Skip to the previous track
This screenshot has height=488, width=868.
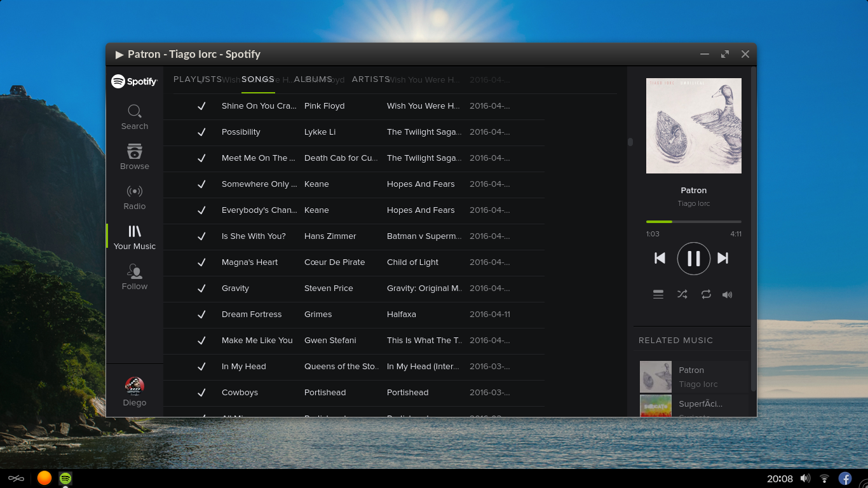pos(660,258)
